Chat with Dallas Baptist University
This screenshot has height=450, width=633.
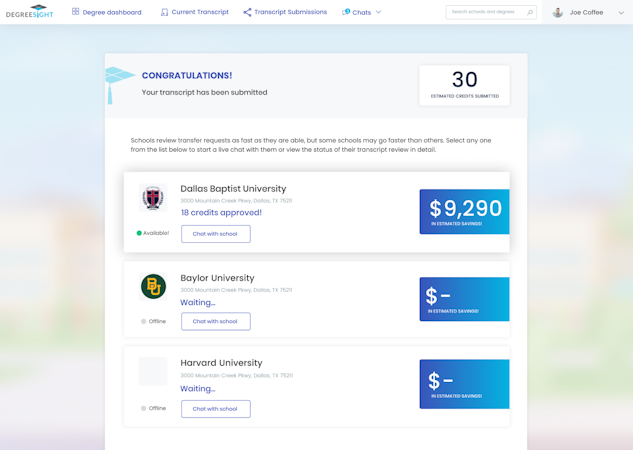coord(215,234)
